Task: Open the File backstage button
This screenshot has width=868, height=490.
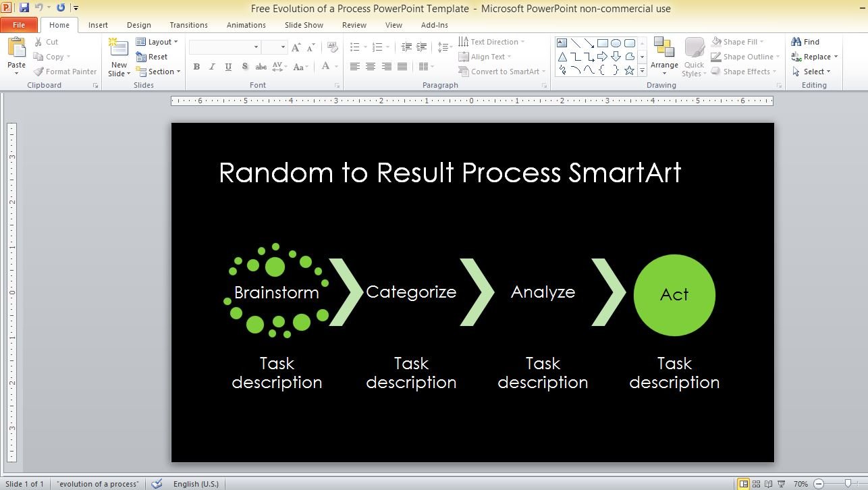Action: click(19, 25)
